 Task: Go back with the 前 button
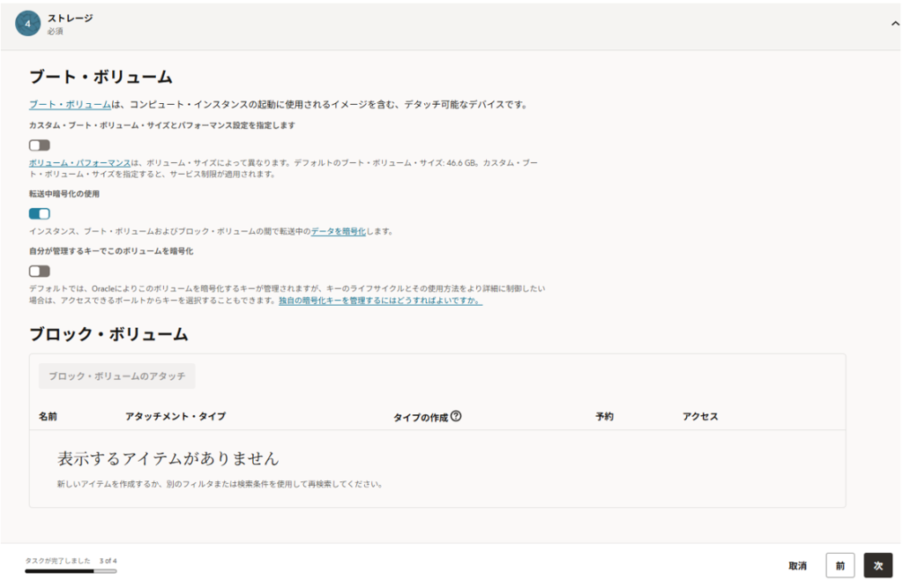[840, 566]
